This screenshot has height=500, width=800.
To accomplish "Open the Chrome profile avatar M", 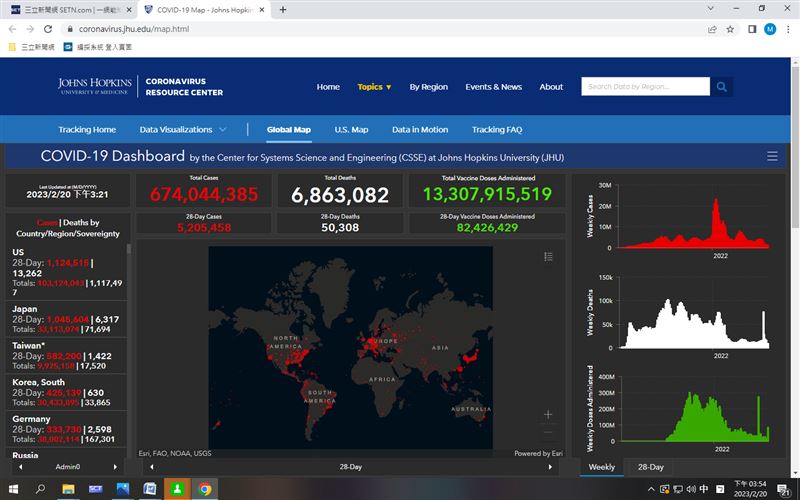I will click(x=770, y=29).
